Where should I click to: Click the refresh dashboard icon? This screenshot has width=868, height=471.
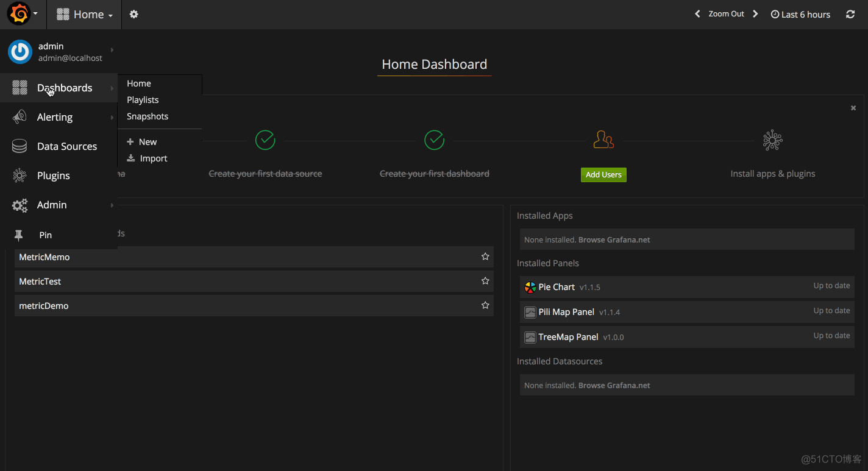(850, 14)
